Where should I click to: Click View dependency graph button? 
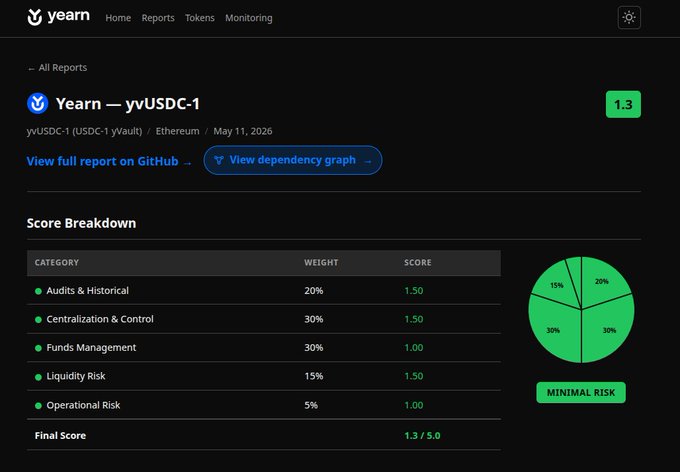[293, 160]
